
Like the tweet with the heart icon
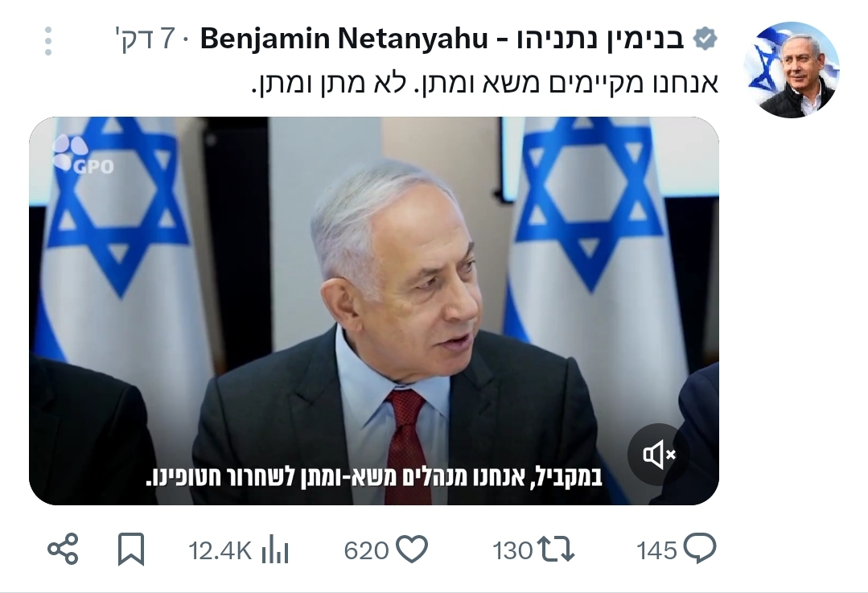coord(413,550)
